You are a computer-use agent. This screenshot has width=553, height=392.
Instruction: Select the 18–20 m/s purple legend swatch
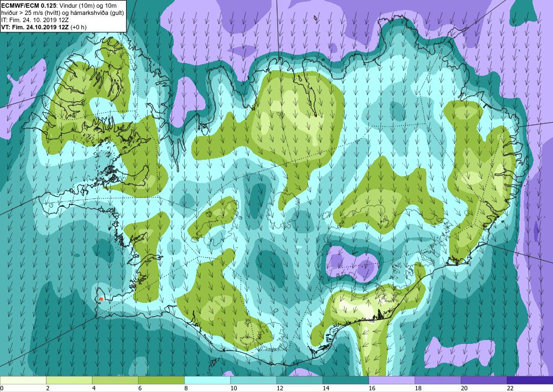(437, 380)
